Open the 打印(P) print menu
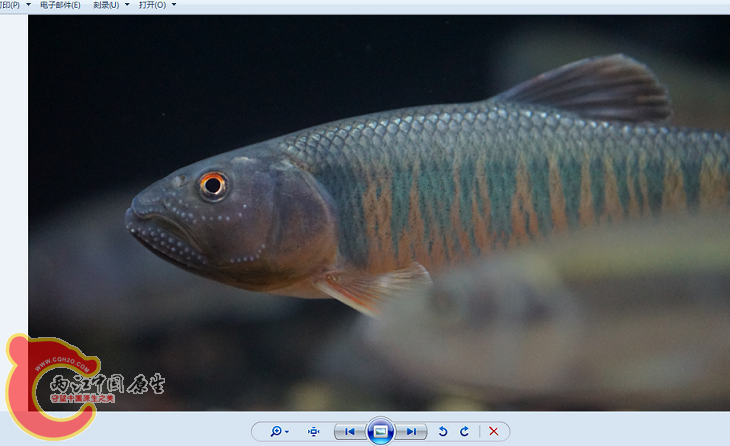 coord(9,5)
